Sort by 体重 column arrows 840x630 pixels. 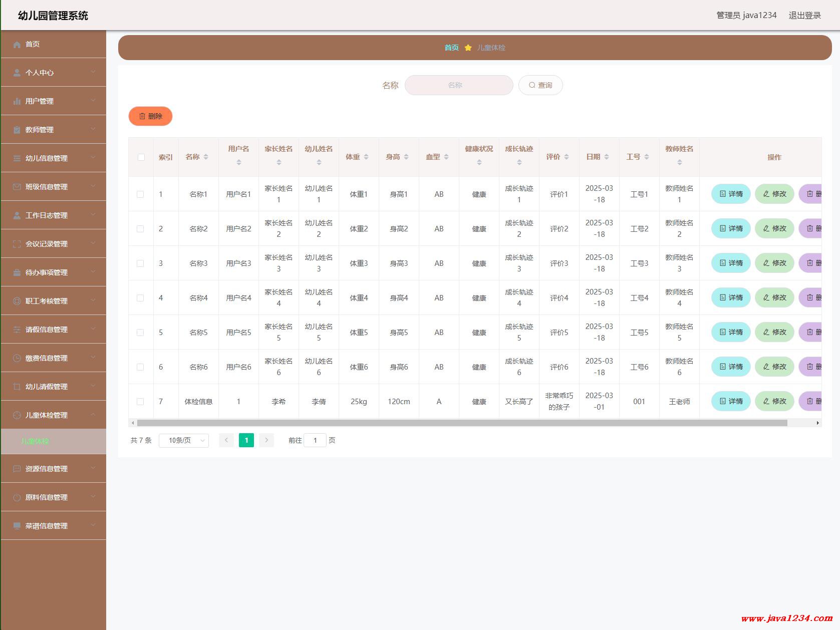366,157
